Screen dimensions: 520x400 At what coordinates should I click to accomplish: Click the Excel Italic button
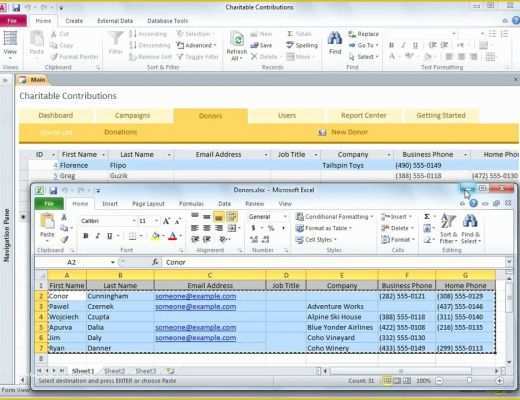pyautogui.click(x=98, y=236)
